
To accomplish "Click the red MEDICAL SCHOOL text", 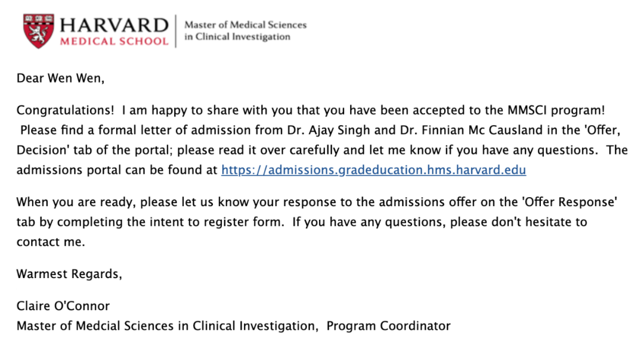I will 114,41.
